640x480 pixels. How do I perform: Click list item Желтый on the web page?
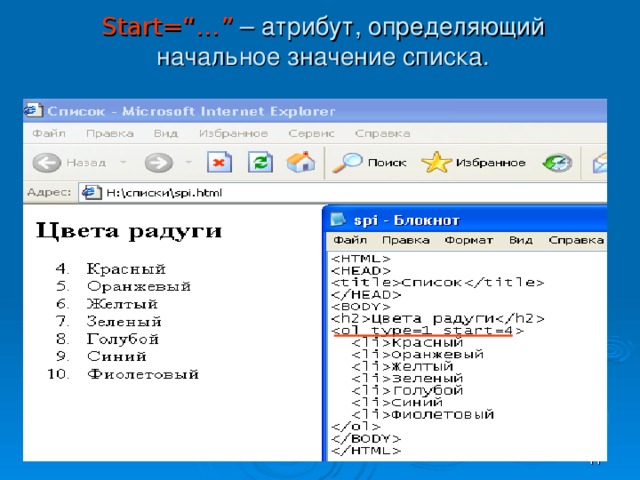pyautogui.click(x=122, y=304)
